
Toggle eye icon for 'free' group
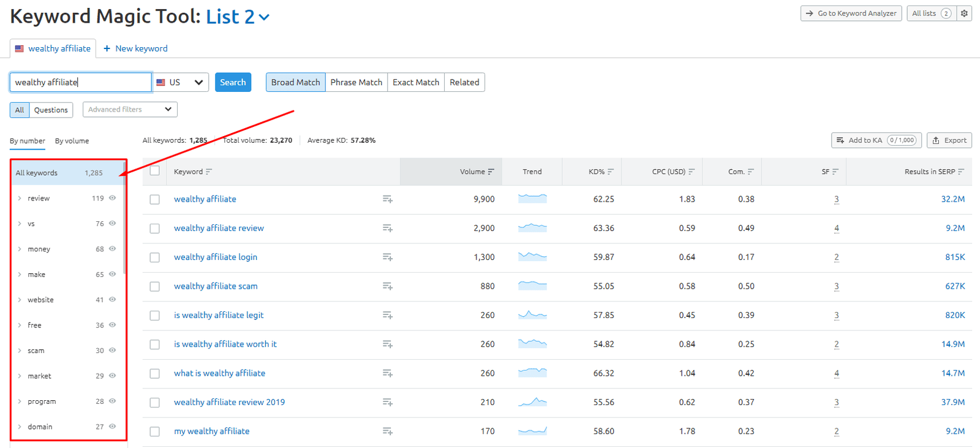(x=112, y=325)
